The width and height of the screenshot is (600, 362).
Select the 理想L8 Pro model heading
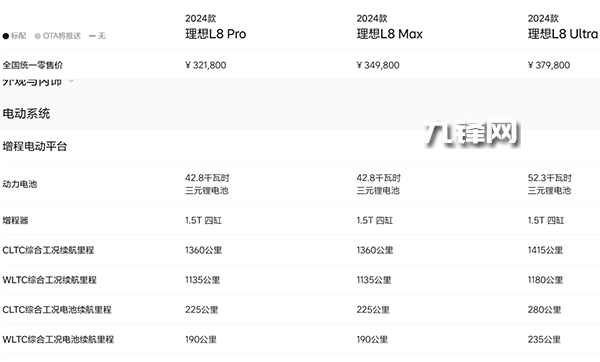(x=216, y=34)
